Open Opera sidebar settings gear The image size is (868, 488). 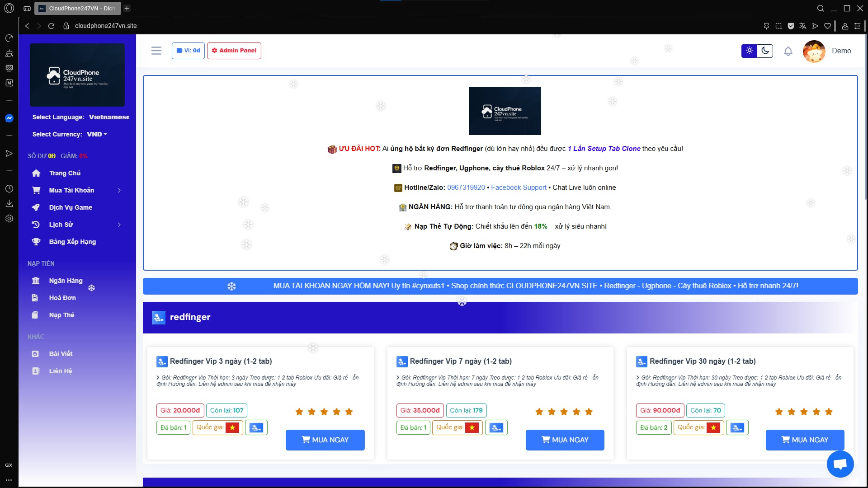click(9, 219)
